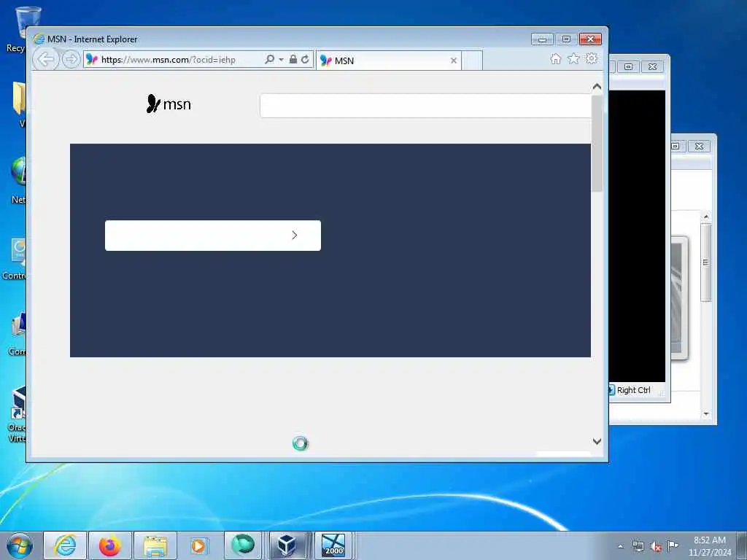Open the network tray icon

638,547
